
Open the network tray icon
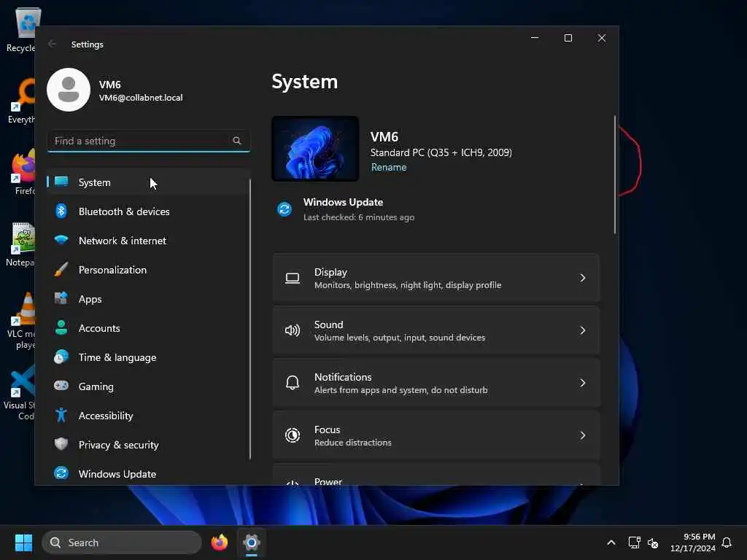(634, 542)
